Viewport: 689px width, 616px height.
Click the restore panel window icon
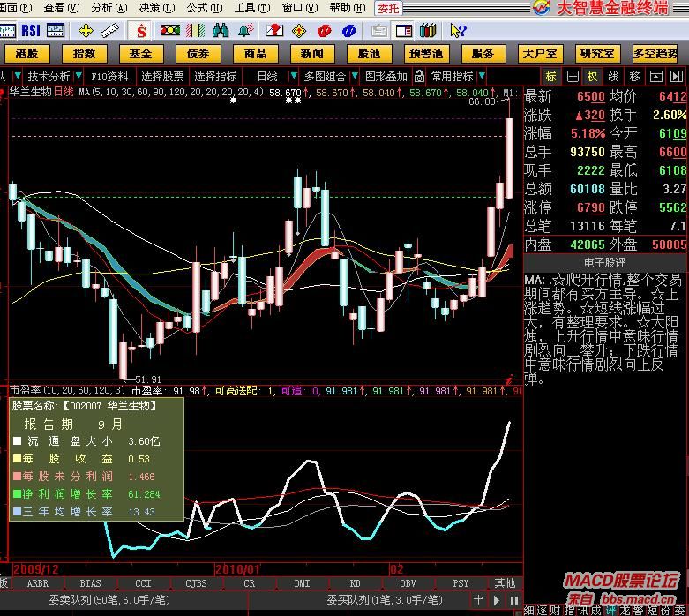[x=656, y=77]
